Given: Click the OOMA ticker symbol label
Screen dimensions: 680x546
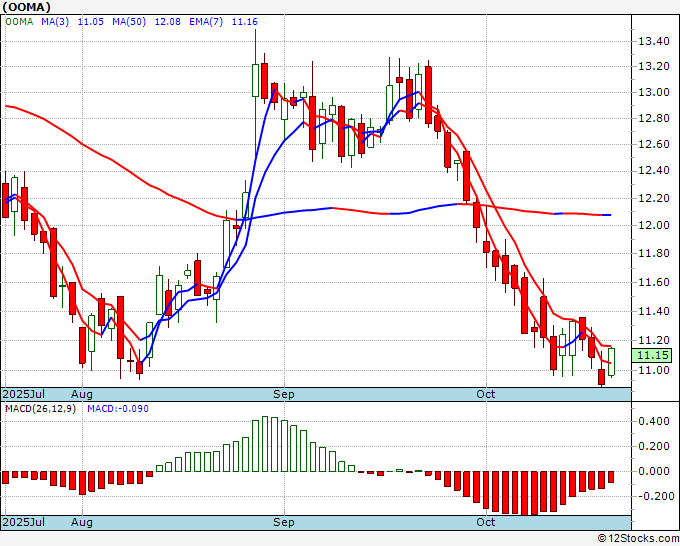Looking at the screenshot, I should (20, 9).
